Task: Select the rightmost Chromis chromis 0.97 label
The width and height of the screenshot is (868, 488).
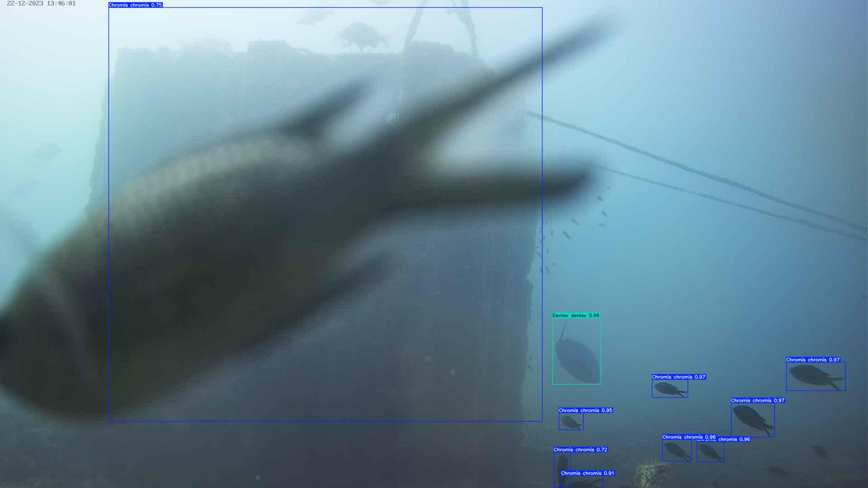Action: click(813, 360)
